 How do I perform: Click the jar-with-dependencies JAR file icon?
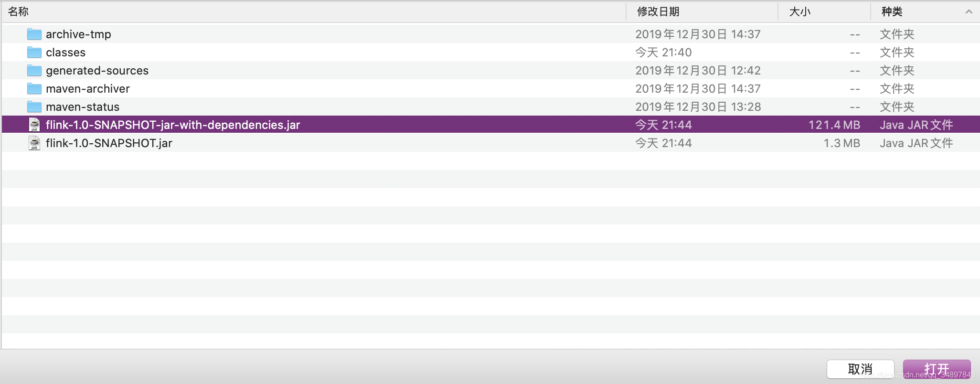click(x=34, y=125)
